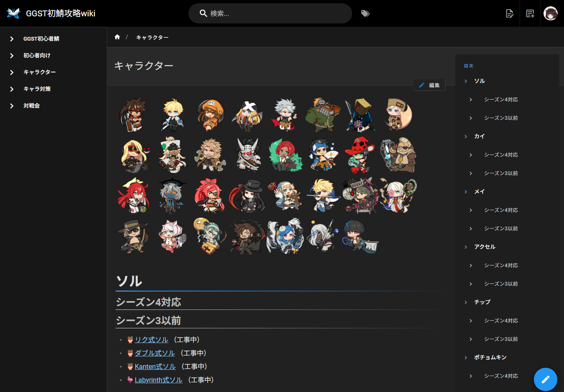Open the tags browser icon
This screenshot has height=392, width=564.
pyautogui.click(x=365, y=13)
